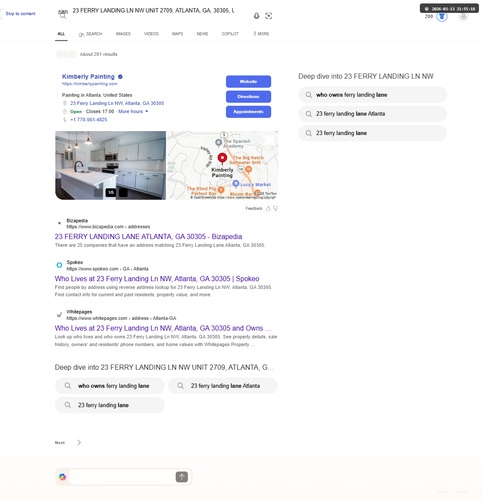Click 'About 201 results' text
Image resolution: width=483 pixels, height=500 pixels.
(99, 54)
